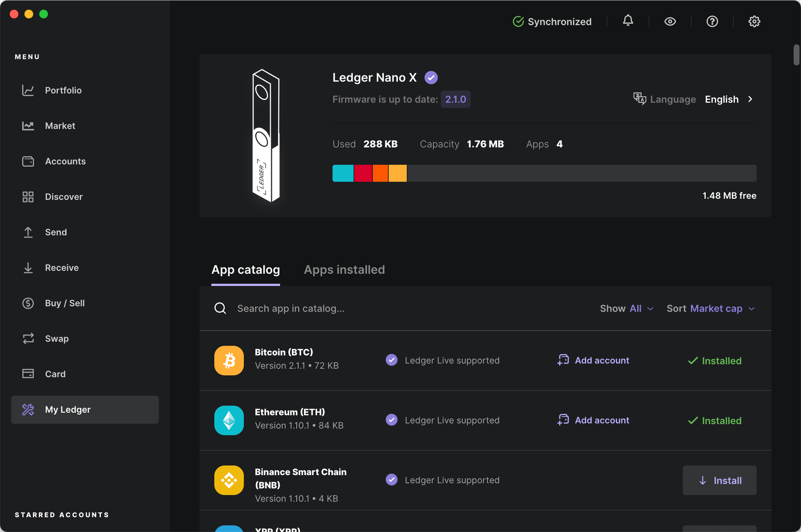Open the notifications bell
This screenshot has height=532, width=801.
pos(628,21)
